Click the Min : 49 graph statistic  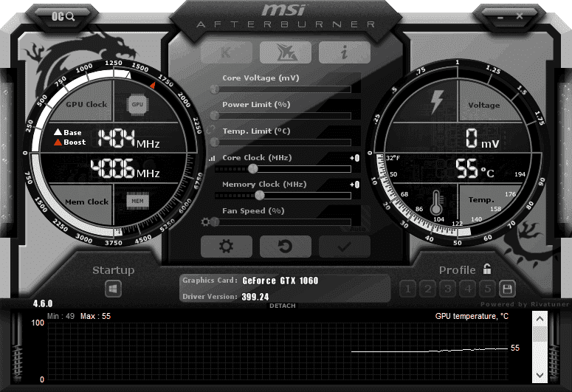coord(61,316)
